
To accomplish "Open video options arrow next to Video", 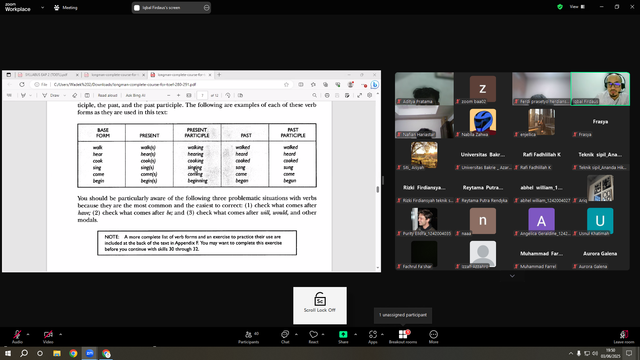I will point(60,334).
